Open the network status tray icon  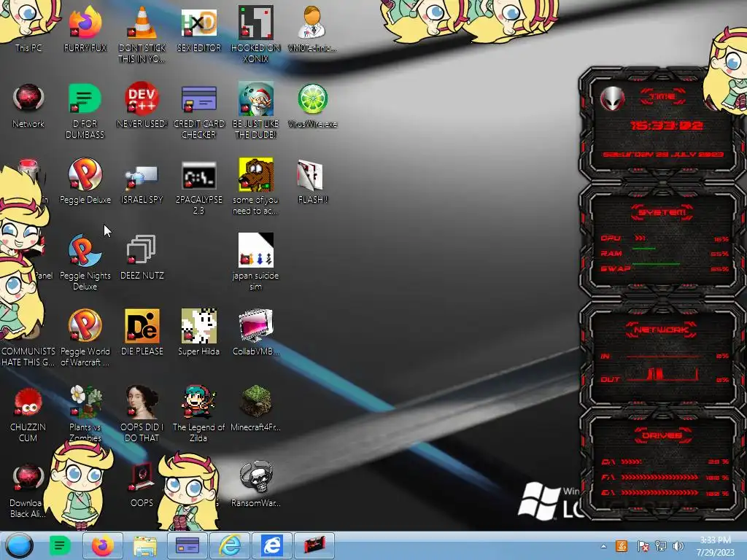661,546
